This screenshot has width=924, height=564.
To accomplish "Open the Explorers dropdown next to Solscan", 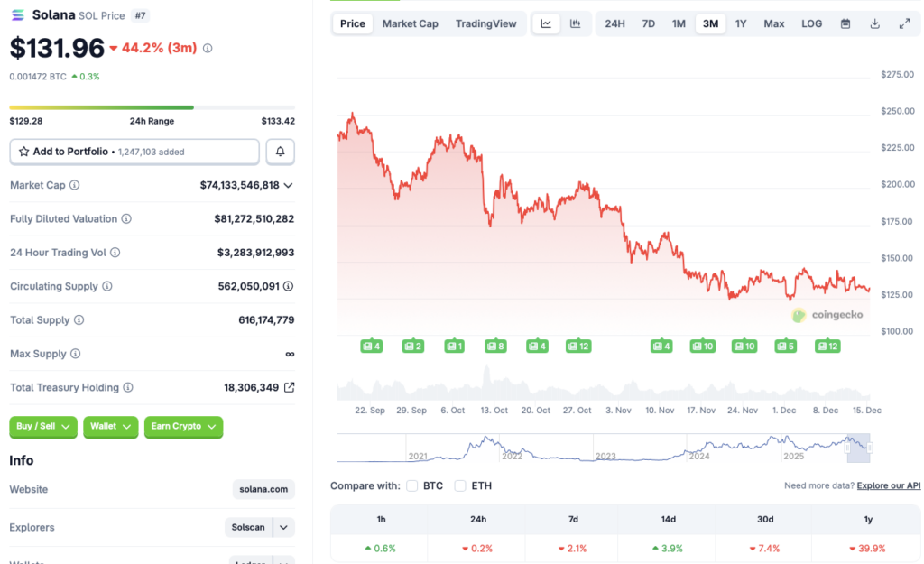I will tap(282, 527).
